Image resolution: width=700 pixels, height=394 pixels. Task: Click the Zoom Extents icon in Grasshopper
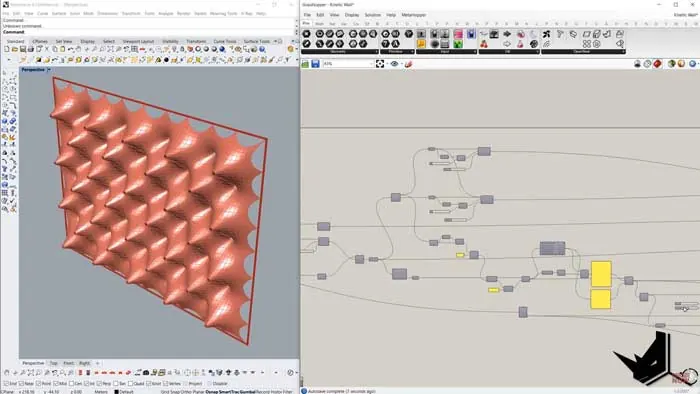380,64
